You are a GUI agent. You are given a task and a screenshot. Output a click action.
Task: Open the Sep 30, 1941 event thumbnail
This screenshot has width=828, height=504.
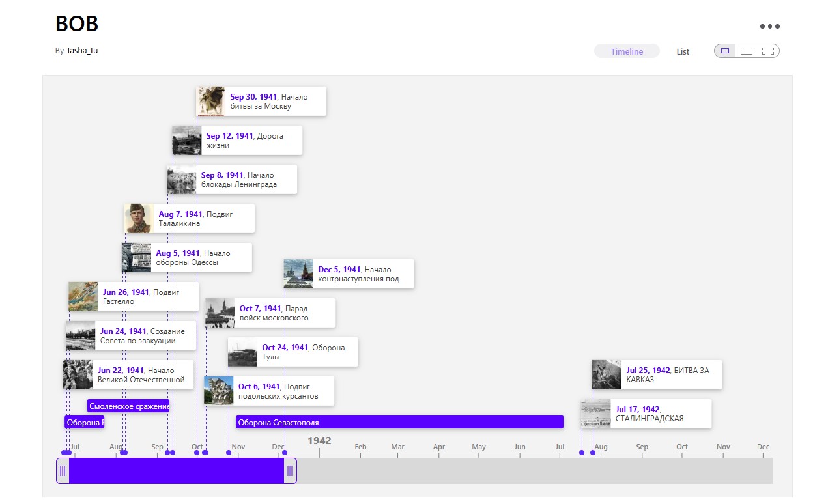211,101
